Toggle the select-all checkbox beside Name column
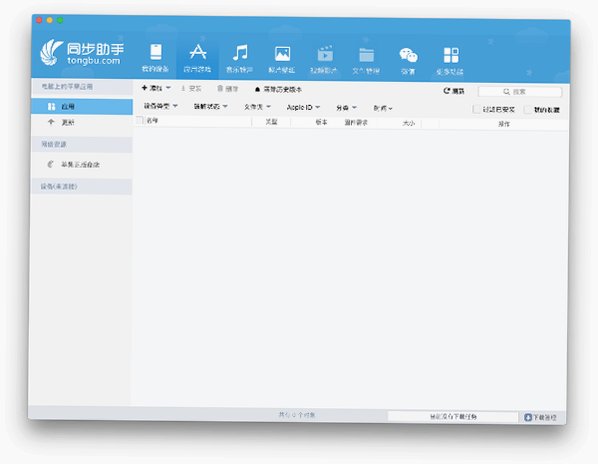This screenshot has width=598, height=464. click(140, 120)
